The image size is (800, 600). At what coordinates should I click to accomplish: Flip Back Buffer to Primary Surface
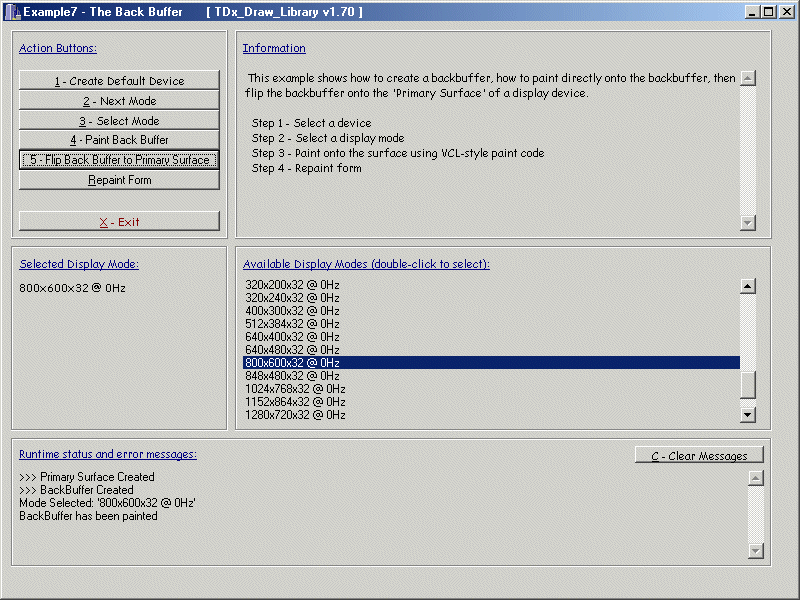point(119,160)
